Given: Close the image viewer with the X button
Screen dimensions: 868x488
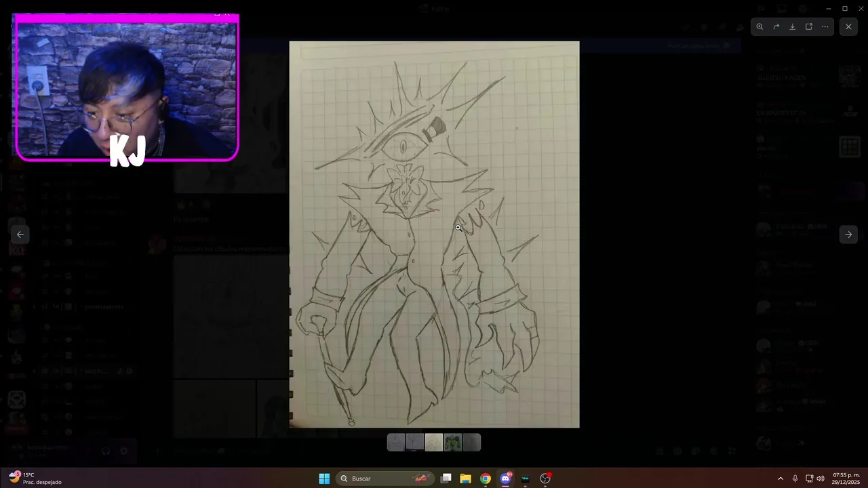Looking at the screenshot, I should coord(848,26).
